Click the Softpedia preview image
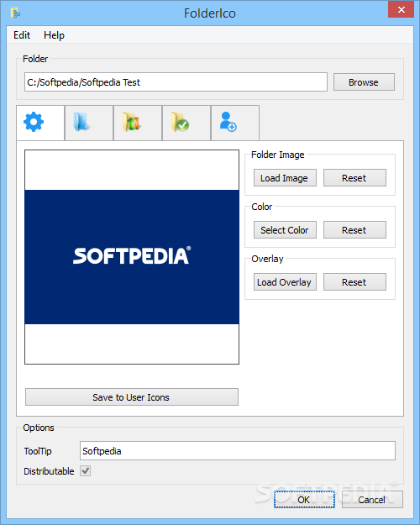Viewport: 420px width, 525px height. [x=132, y=257]
